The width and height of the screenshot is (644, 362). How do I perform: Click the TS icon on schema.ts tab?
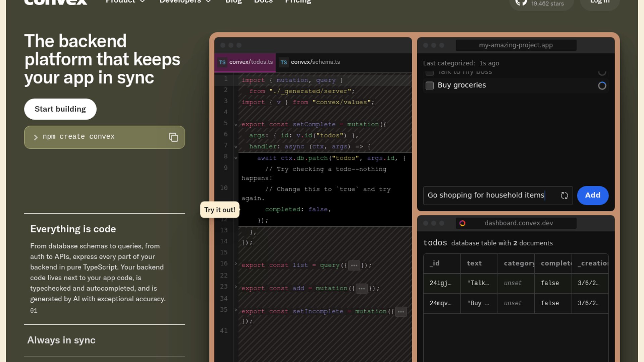[284, 62]
